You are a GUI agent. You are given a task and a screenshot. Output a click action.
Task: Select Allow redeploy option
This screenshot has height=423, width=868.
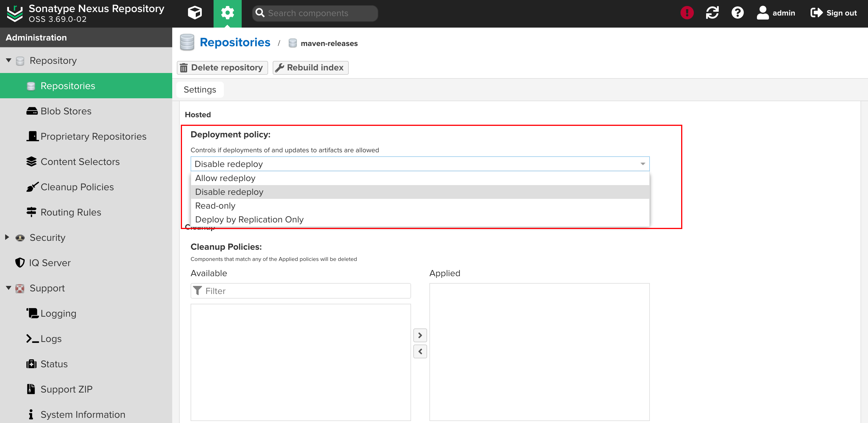(225, 178)
